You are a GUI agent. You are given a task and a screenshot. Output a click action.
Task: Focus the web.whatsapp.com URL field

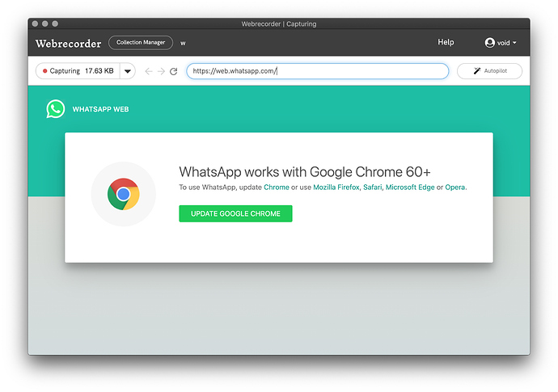(318, 71)
